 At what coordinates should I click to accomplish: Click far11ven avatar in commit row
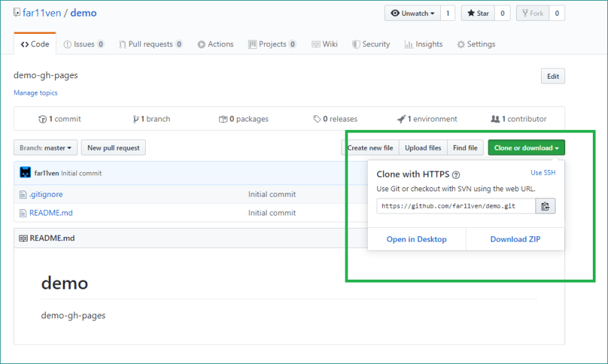click(x=25, y=173)
